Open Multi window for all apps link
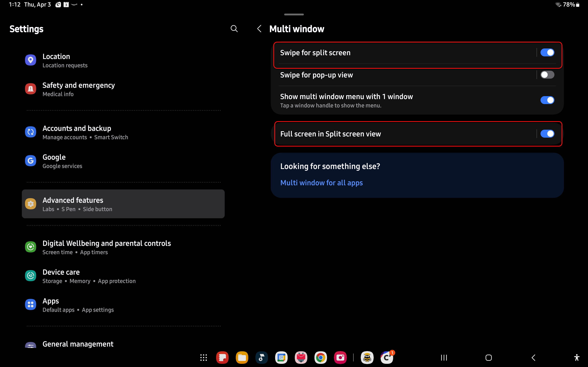The height and width of the screenshot is (367, 588). tap(321, 183)
